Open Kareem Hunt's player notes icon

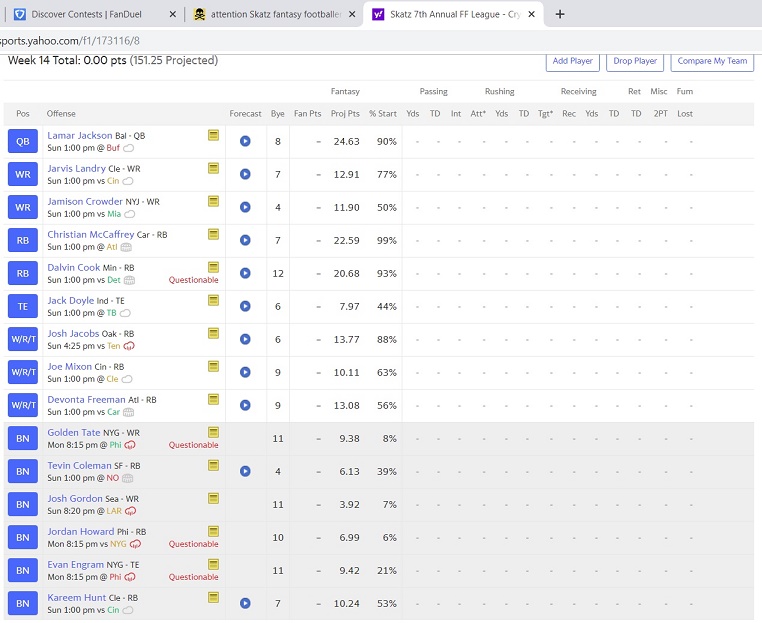(213, 598)
